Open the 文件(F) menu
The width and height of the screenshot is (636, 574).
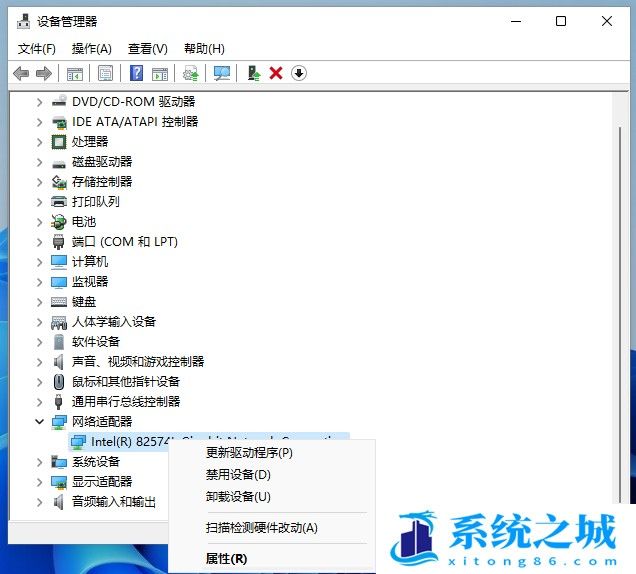pos(37,49)
